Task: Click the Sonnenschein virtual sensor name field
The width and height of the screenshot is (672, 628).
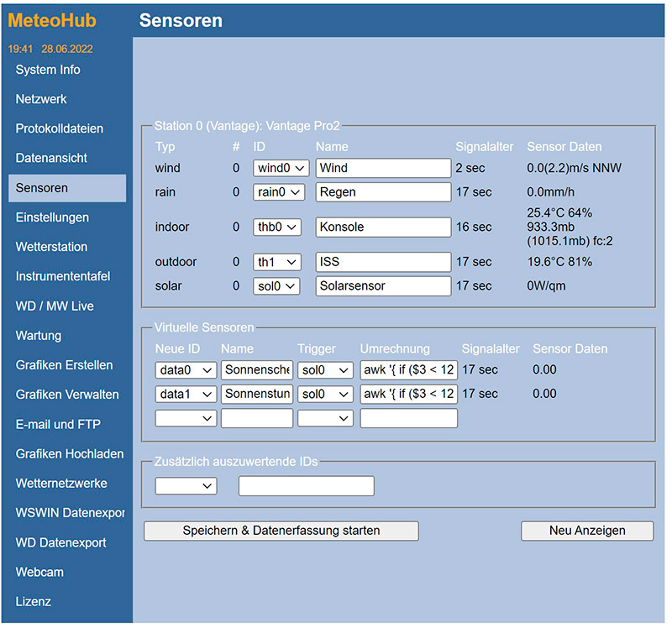Action: (x=257, y=370)
